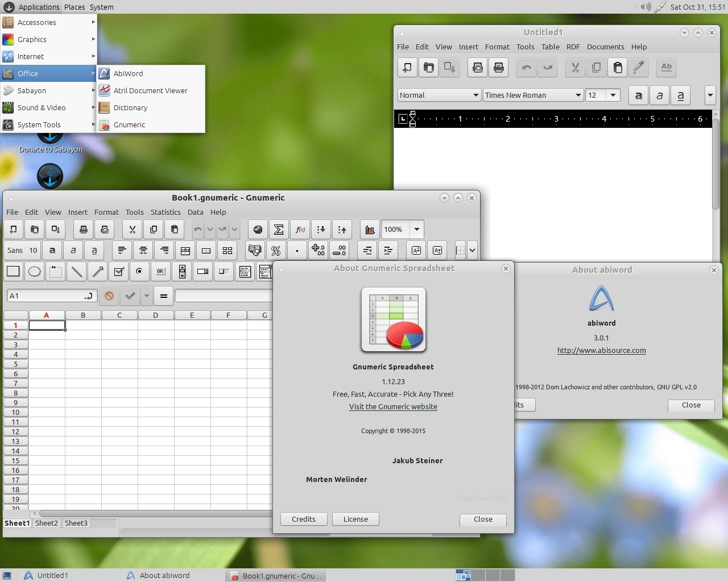Apply currency format with the money icon
The image size is (728, 582).
(255, 250)
